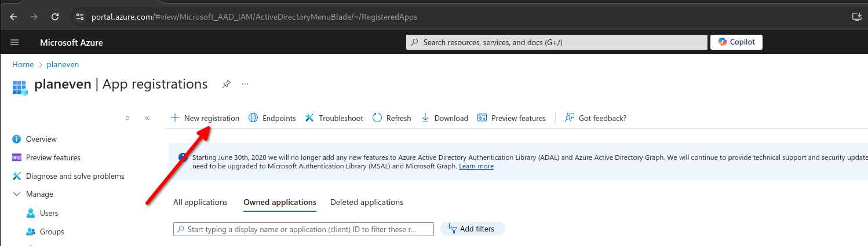Follow the Learn more link in banner
The width and height of the screenshot is (868, 246).
pos(476,166)
